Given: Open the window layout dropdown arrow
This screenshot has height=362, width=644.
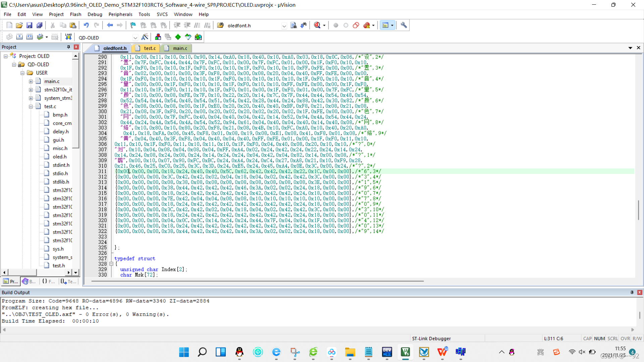Looking at the screenshot, I should click(392, 25).
